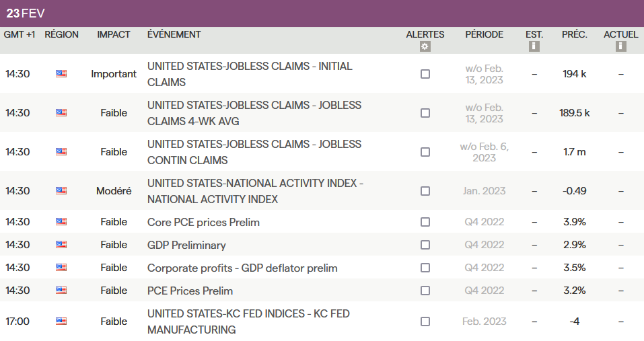644x341 pixels.
Task: Toggle alert for Jobless Claims 4-Wk Avg
Action: [x=425, y=113]
